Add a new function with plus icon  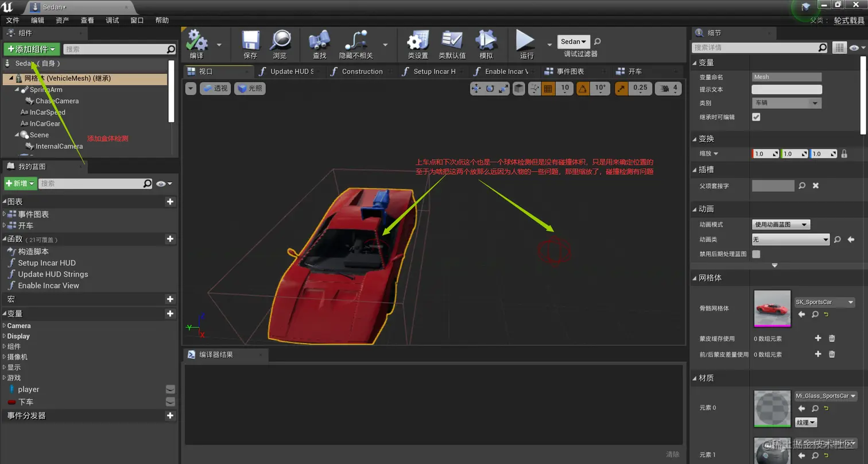click(170, 239)
